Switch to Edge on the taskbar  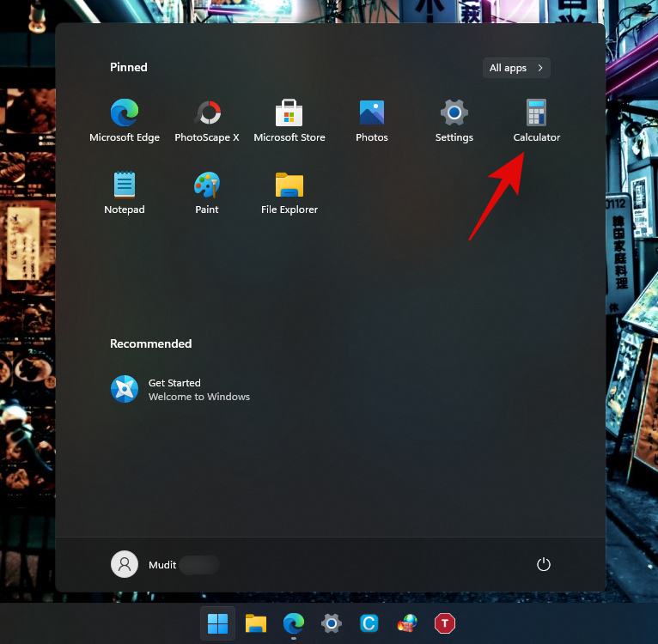pyautogui.click(x=294, y=623)
